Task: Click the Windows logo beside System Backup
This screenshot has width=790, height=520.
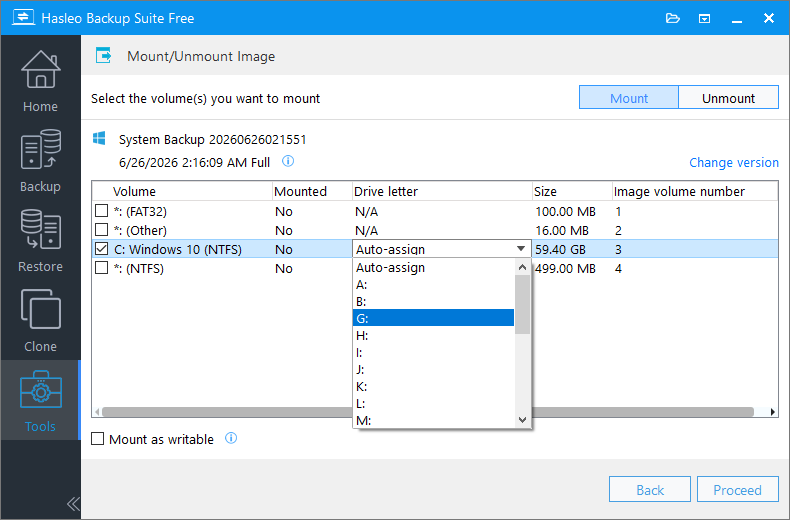Action: pos(99,139)
